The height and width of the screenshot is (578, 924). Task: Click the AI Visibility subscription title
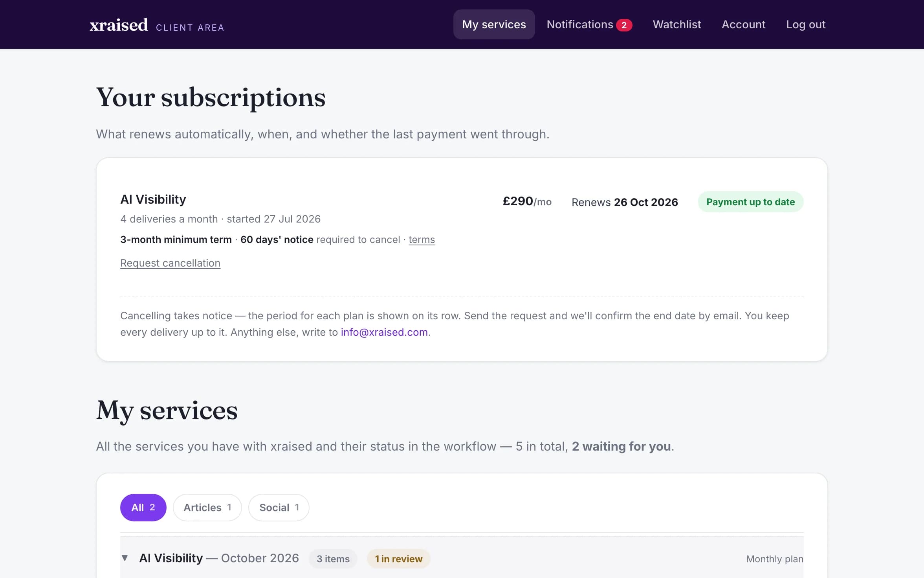pos(153,199)
